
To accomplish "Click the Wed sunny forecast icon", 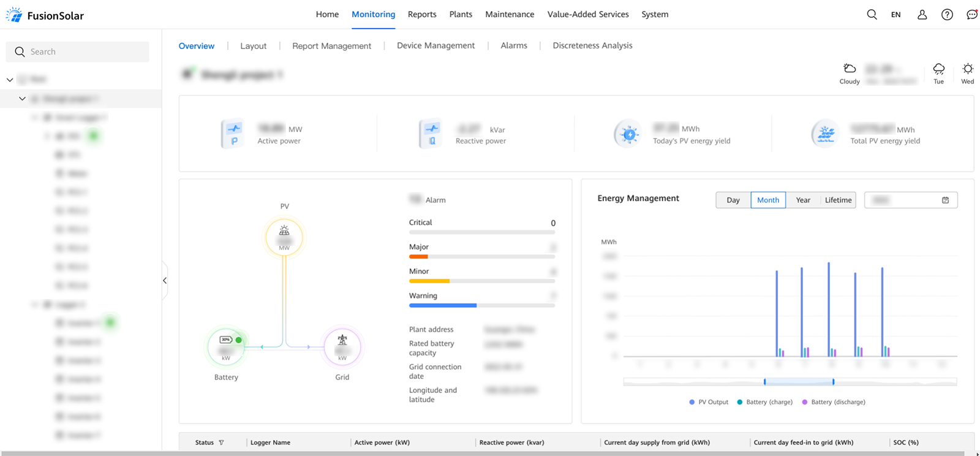I will coord(968,68).
